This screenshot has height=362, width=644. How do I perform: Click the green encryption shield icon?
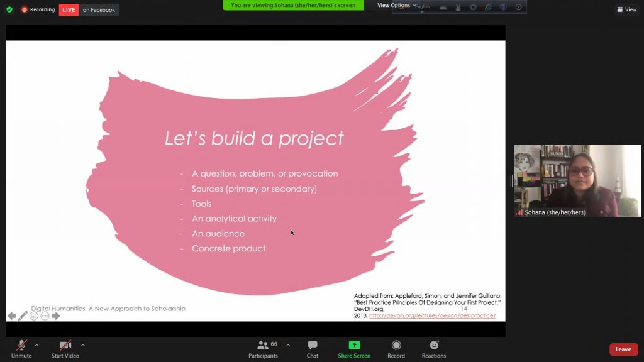click(x=9, y=9)
